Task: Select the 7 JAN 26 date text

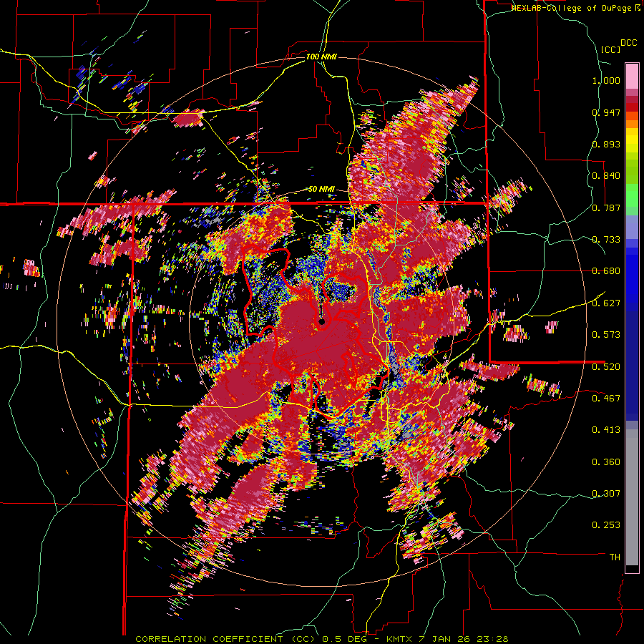Action: [x=446, y=639]
